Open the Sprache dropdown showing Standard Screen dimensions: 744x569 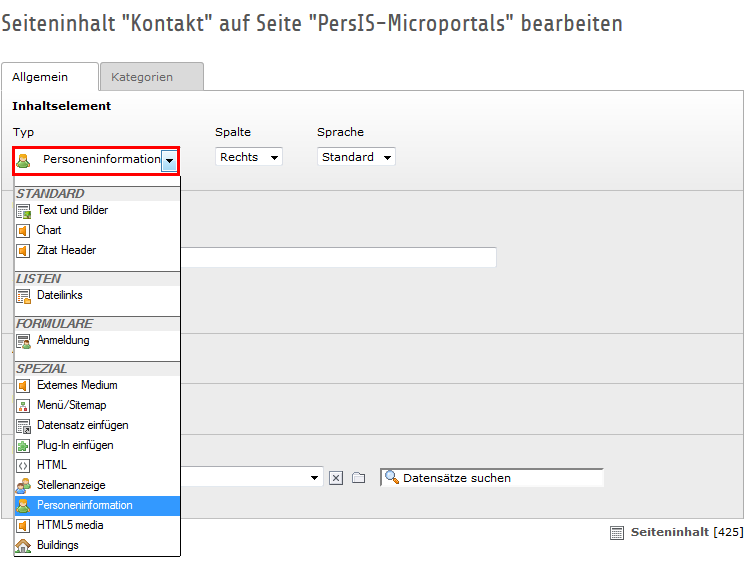tap(356, 157)
